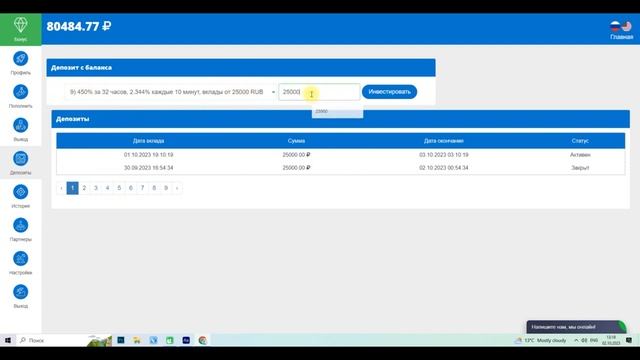Go to the previous deposits page arrow

(61, 188)
